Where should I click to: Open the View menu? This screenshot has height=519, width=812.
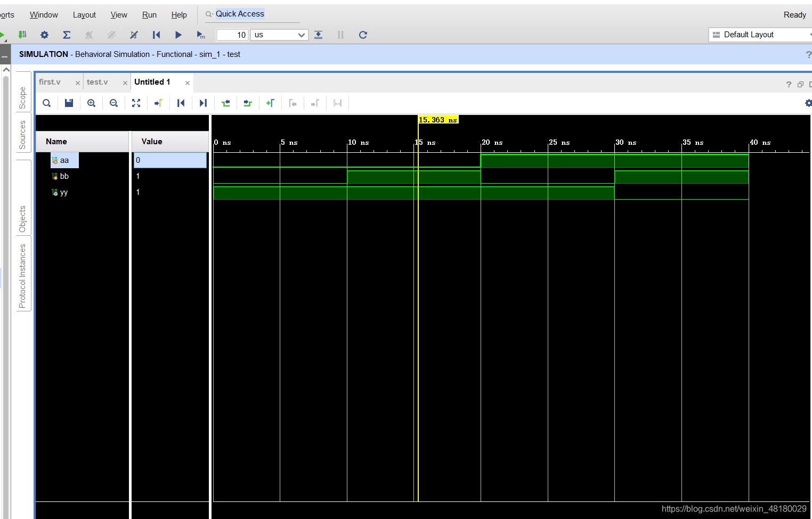pos(119,15)
